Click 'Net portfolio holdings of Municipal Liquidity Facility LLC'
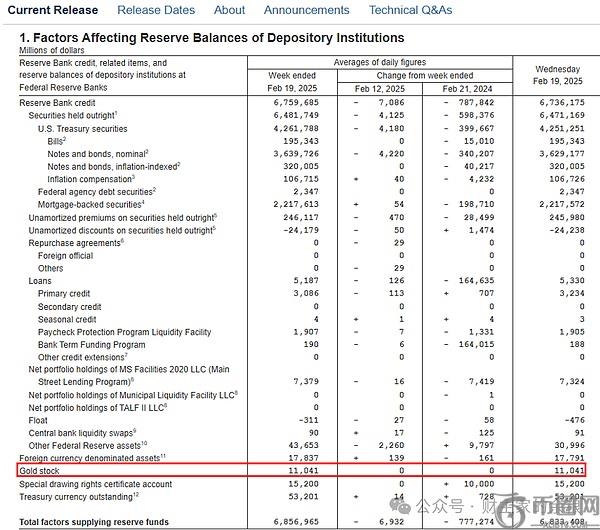The width and height of the screenshot is (600, 530). click(133, 395)
